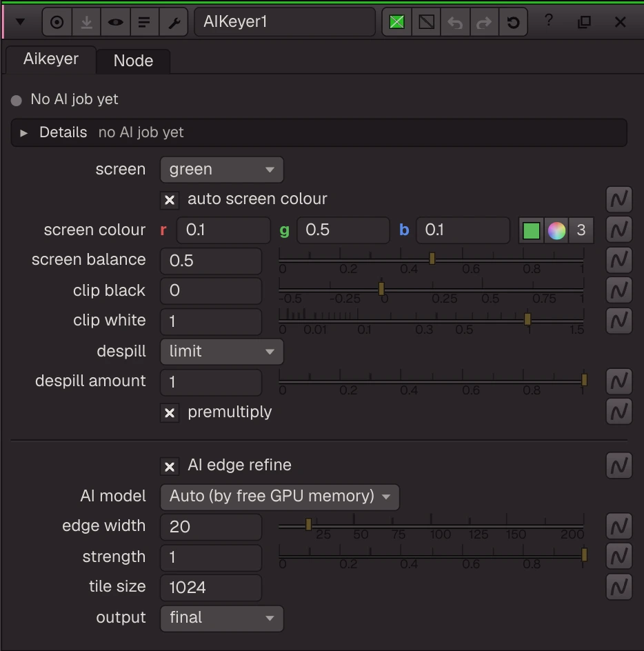
Task: Click the node name field AIKeyer1
Action: point(285,22)
